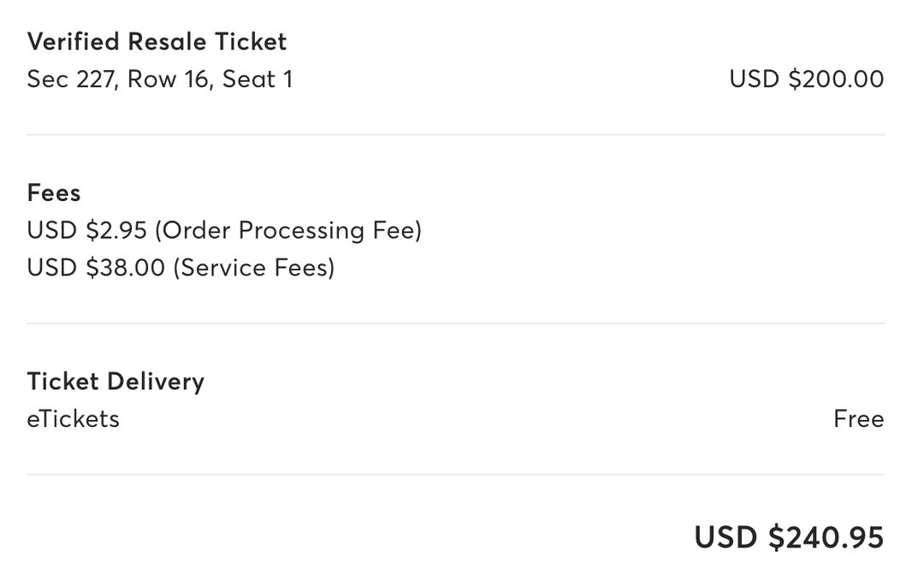The width and height of the screenshot is (924, 586).
Task: Select the USD $38.00 fee amount
Action: pos(96,269)
